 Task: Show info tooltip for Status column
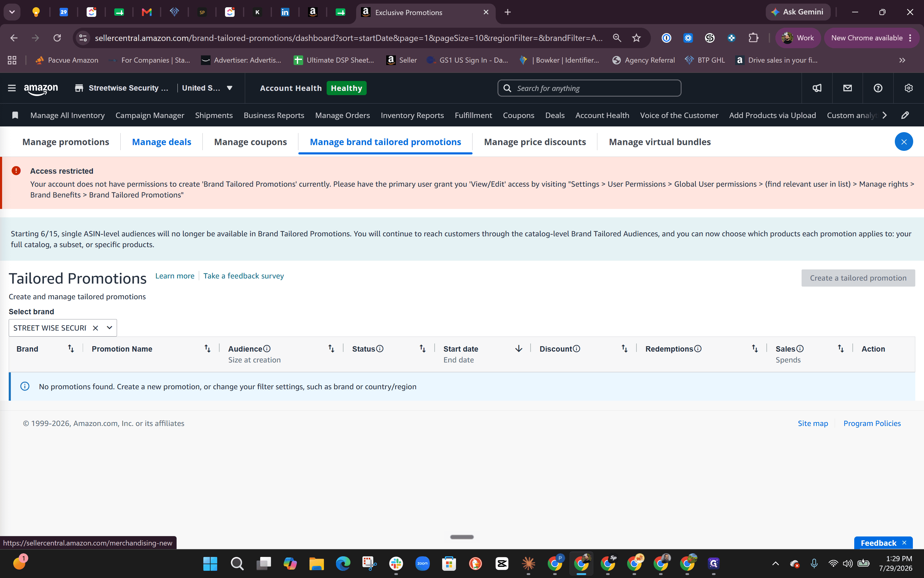point(380,349)
